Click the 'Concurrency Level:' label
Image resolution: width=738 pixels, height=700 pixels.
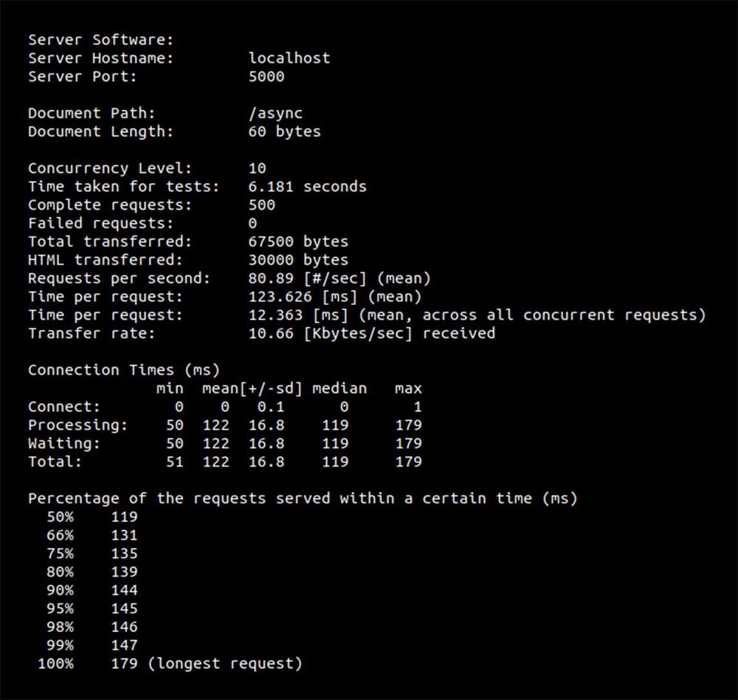coord(110,168)
